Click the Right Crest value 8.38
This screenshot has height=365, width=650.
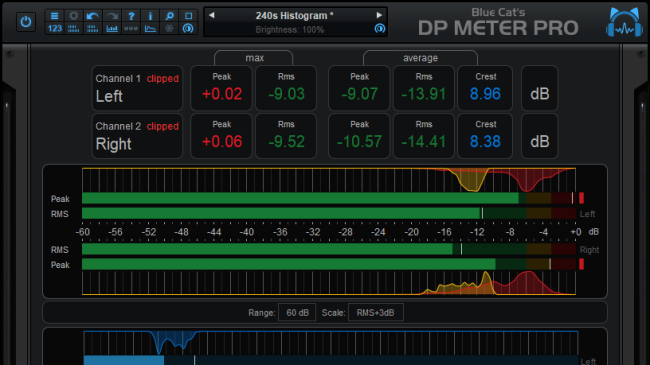pyautogui.click(x=485, y=141)
